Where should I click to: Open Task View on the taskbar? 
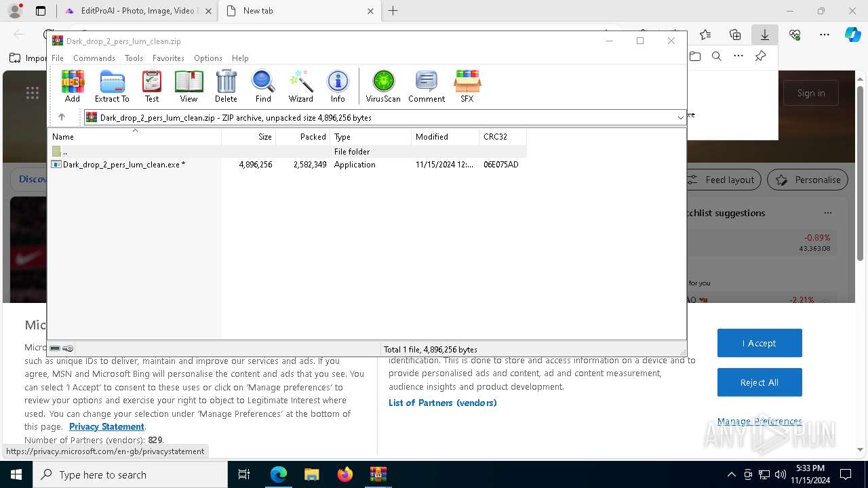pos(244,474)
